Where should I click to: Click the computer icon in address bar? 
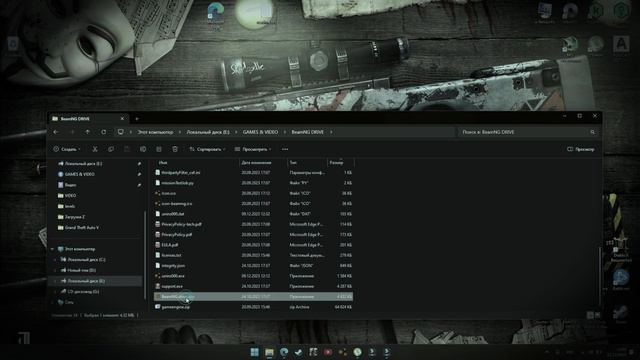click(x=120, y=132)
